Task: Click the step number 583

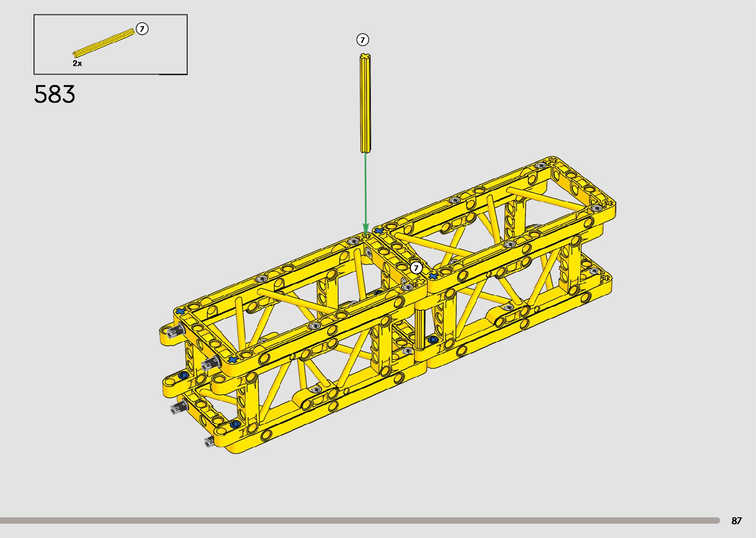Action: (x=55, y=94)
